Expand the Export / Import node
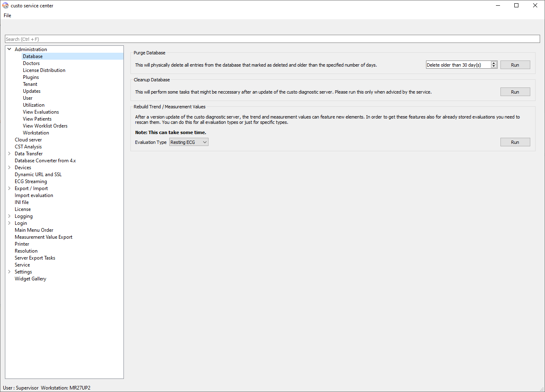 pos(9,188)
